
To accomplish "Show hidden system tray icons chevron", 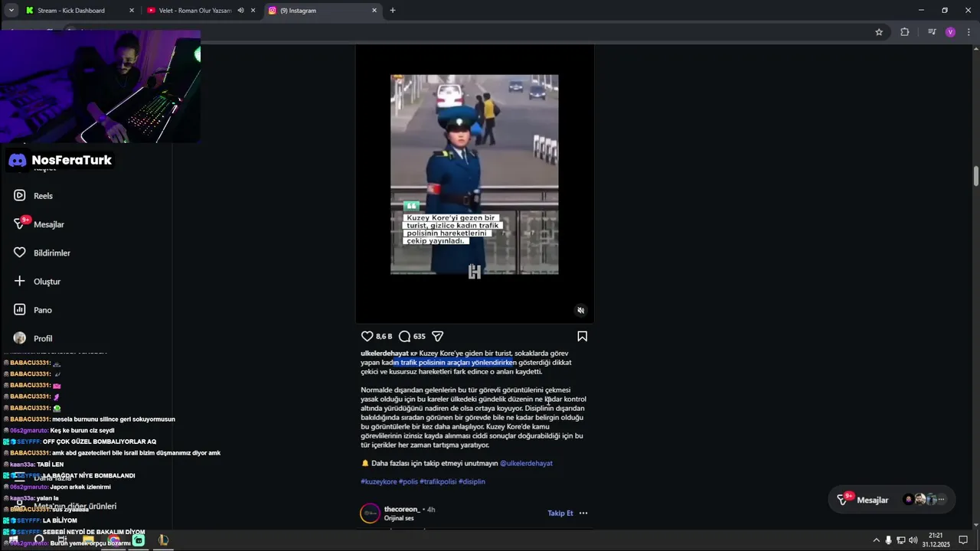I will 876,540.
